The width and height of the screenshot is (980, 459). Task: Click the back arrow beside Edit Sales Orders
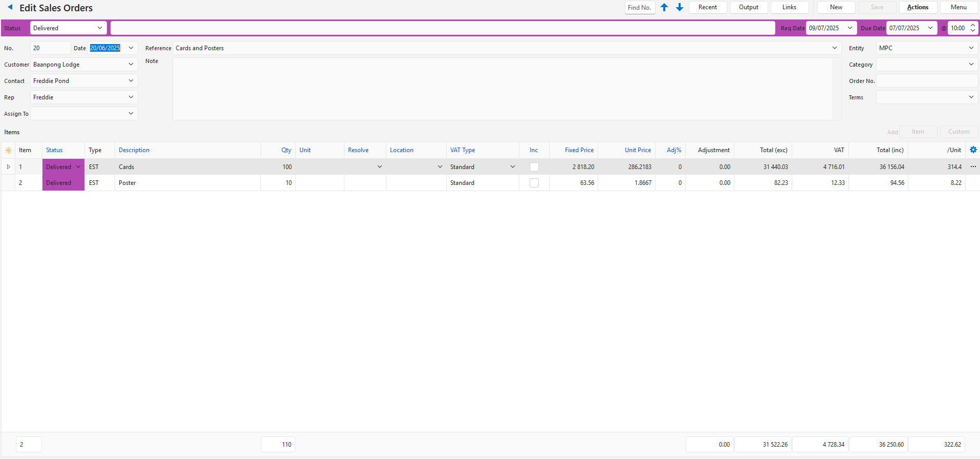[10, 7]
